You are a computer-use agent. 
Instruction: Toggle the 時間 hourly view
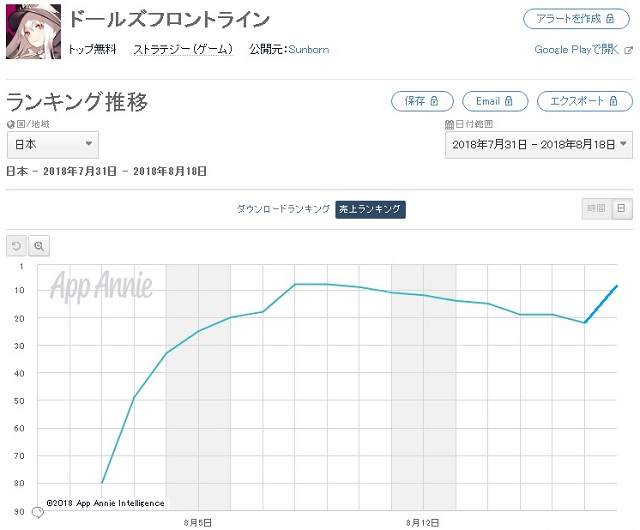coord(596,208)
